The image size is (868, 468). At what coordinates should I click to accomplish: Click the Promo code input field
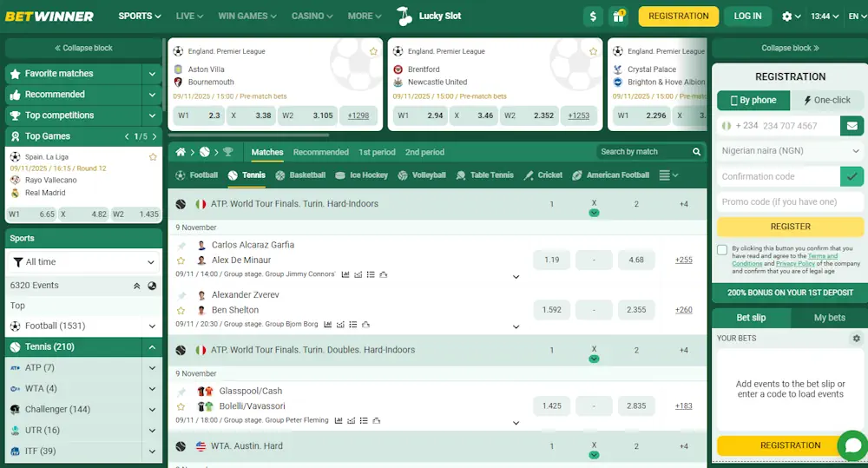tap(790, 202)
